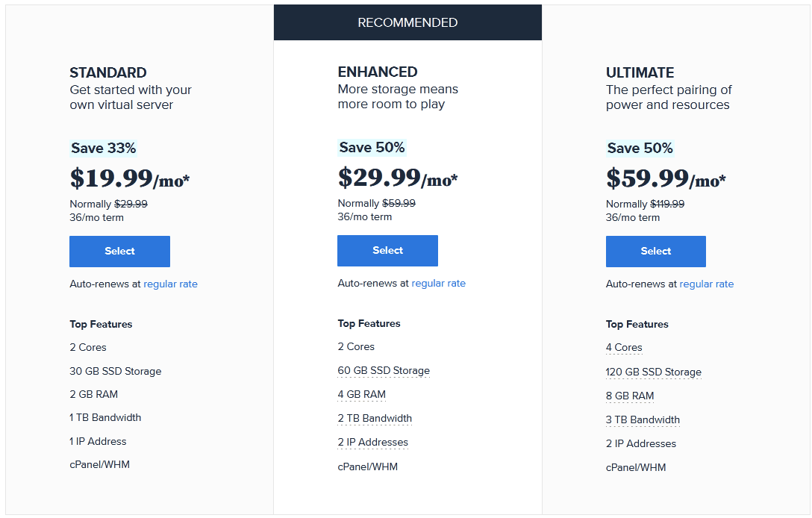Follow the Enhanced plan regular rate link
Image resolution: width=812 pixels, height=518 pixels.
pyautogui.click(x=438, y=283)
